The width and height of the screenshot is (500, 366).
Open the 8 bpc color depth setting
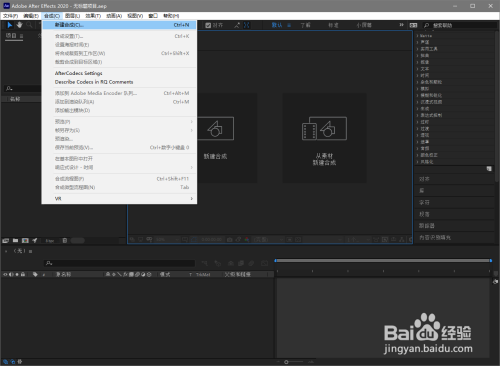(50, 241)
